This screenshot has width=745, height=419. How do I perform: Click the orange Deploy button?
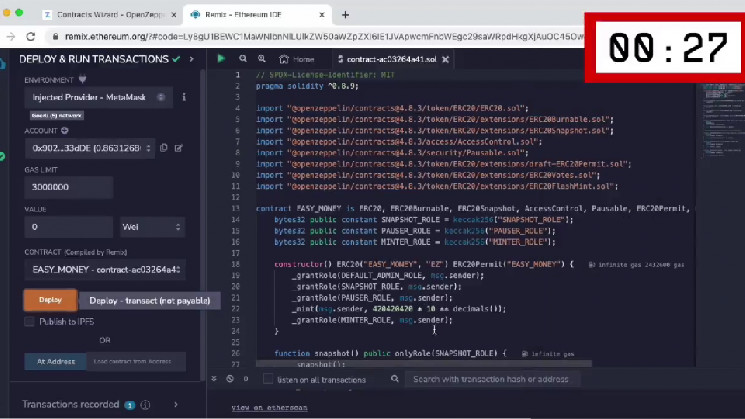50,300
